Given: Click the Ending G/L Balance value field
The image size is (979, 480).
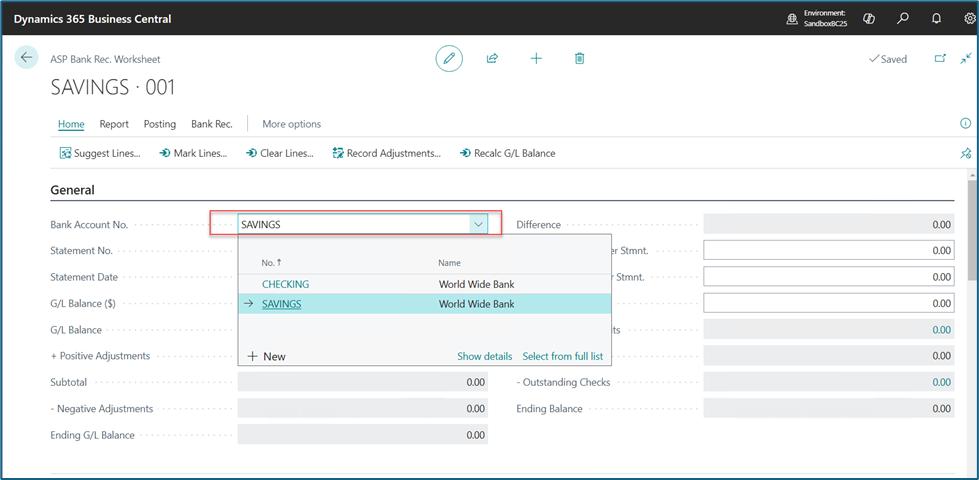Looking at the screenshot, I should coord(363,434).
